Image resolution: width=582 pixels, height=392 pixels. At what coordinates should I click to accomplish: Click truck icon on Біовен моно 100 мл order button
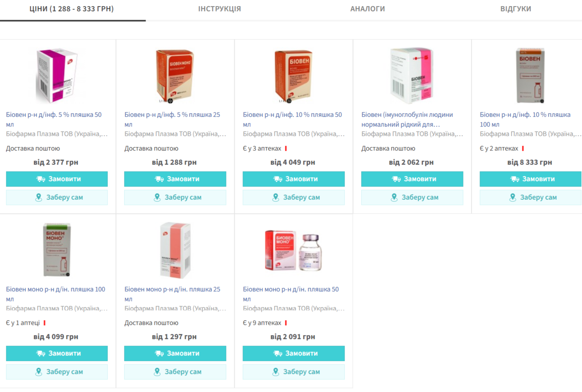[x=41, y=354]
